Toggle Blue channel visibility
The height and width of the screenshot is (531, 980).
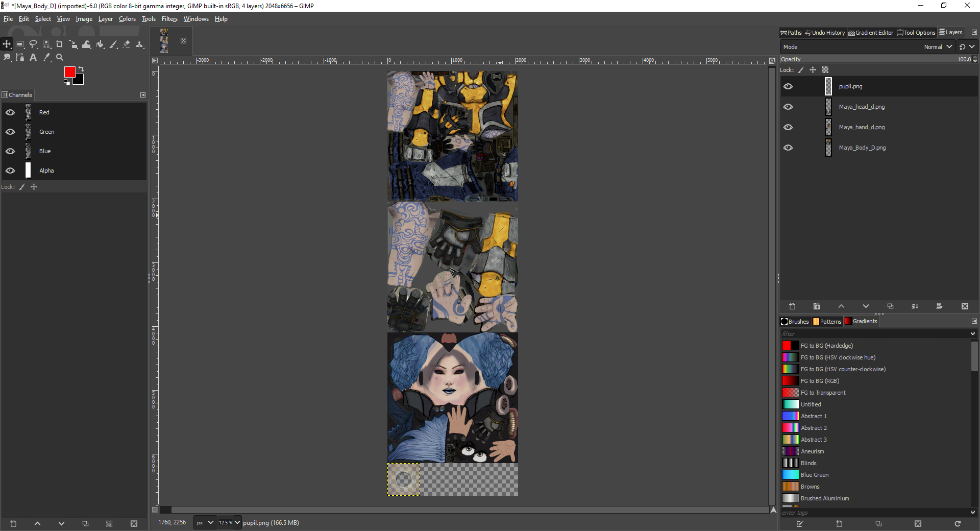click(x=10, y=151)
